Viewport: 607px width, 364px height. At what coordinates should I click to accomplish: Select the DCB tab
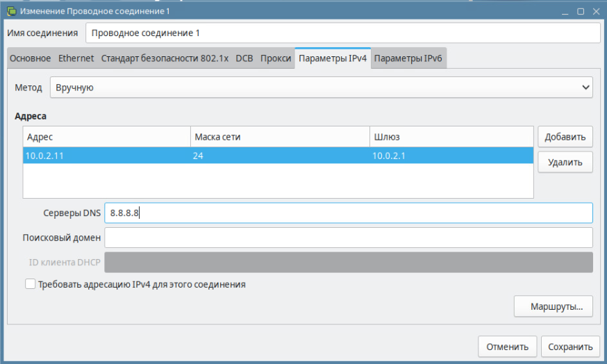(244, 58)
